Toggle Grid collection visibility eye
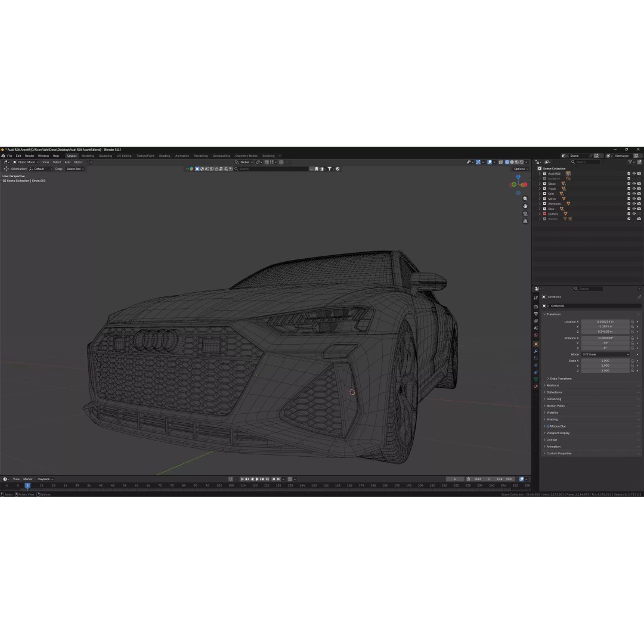Image resolution: width=644 pixels, height=644 pixels. pos(634,193)
